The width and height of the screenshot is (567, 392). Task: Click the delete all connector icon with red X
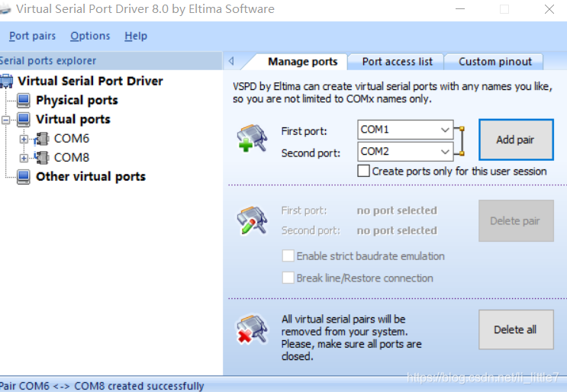tap(252, 329)
